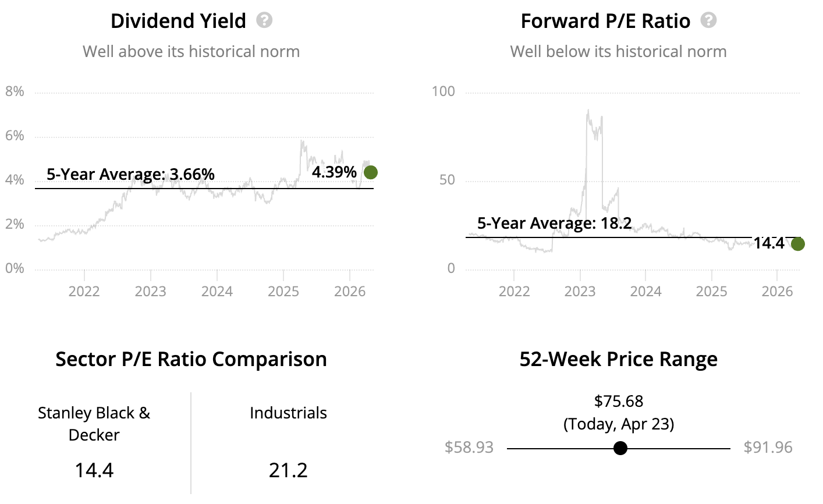Viewport: 823px width, 504px height.
Task: Click the Forward P/E Ratio help icon
Action: click(708, 20)
